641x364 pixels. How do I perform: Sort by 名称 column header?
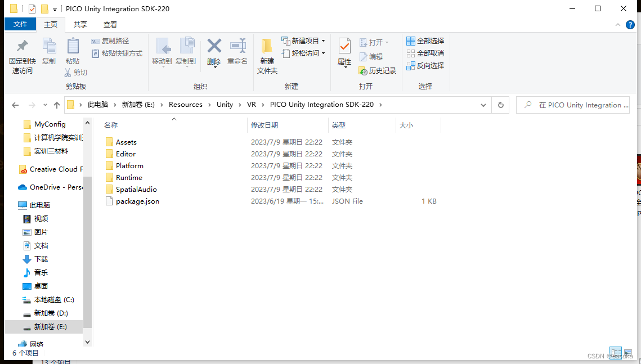pos(111,125)
